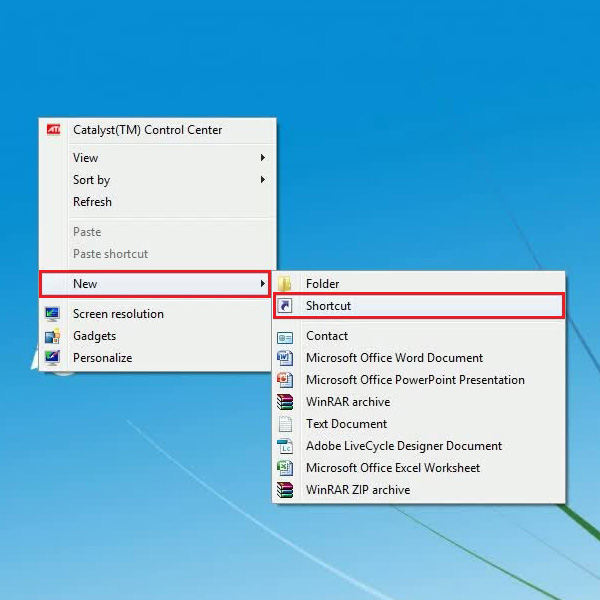Click the Excel Worksheet icon
The image size is (600, 600).
point(285,468)
